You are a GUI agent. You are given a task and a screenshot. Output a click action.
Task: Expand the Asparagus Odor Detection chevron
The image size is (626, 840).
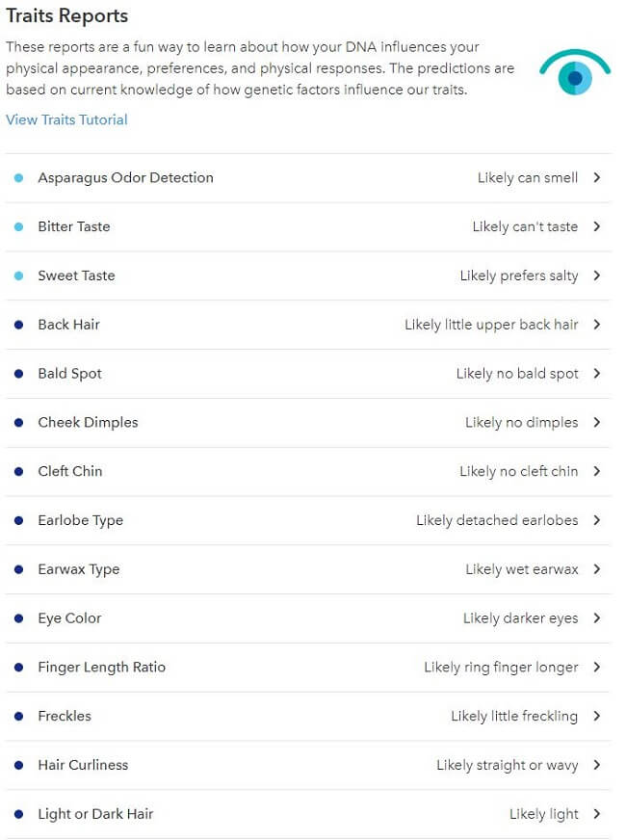[597, 177]
